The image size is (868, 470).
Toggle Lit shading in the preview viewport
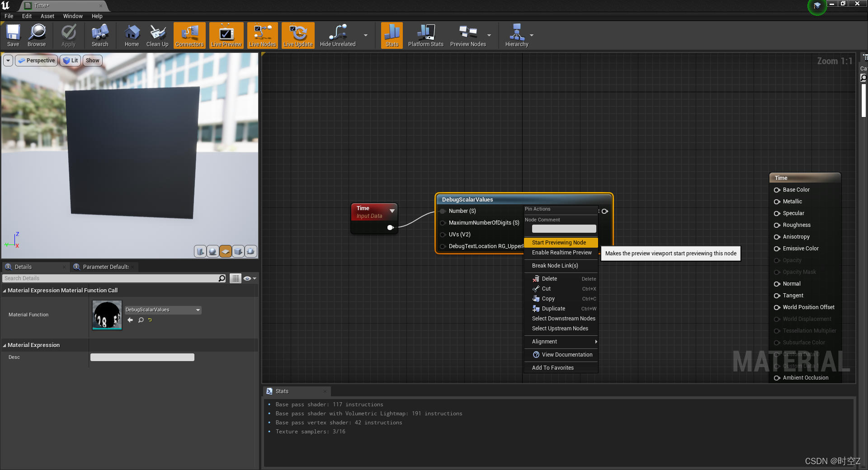pyautogui.click(x=70, y=60)
